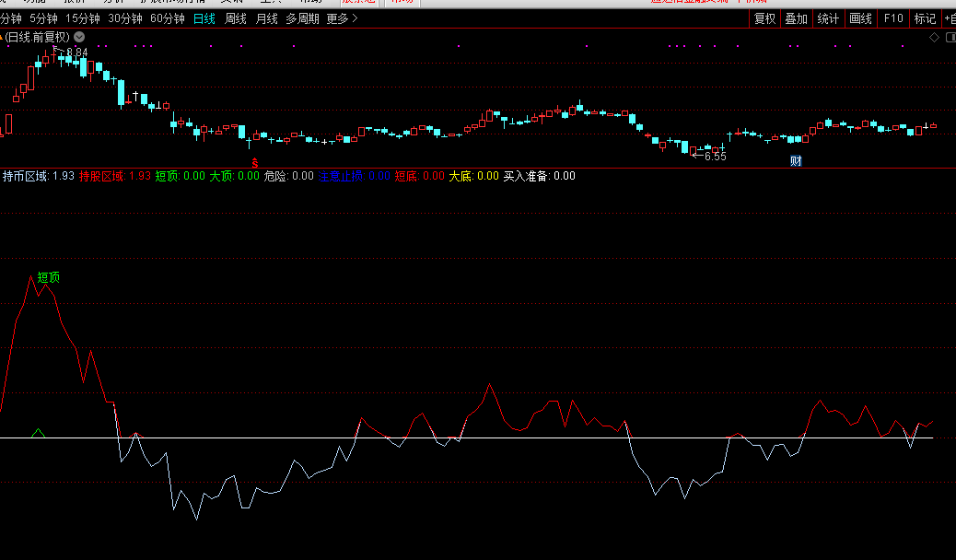Image resolution: width=956 pixels, height=560 pixels.
Task: Select the 月线 monthly period
Action: [x=266, y=18]
